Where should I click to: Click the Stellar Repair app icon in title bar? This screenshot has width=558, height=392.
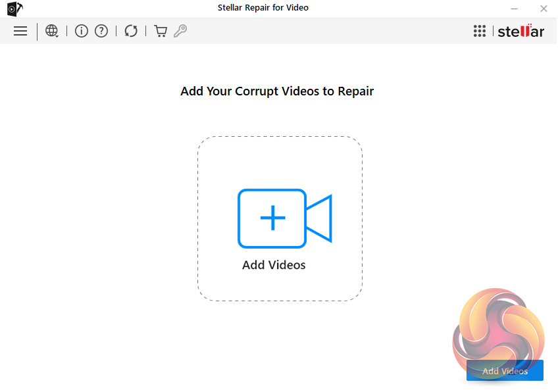15,9
